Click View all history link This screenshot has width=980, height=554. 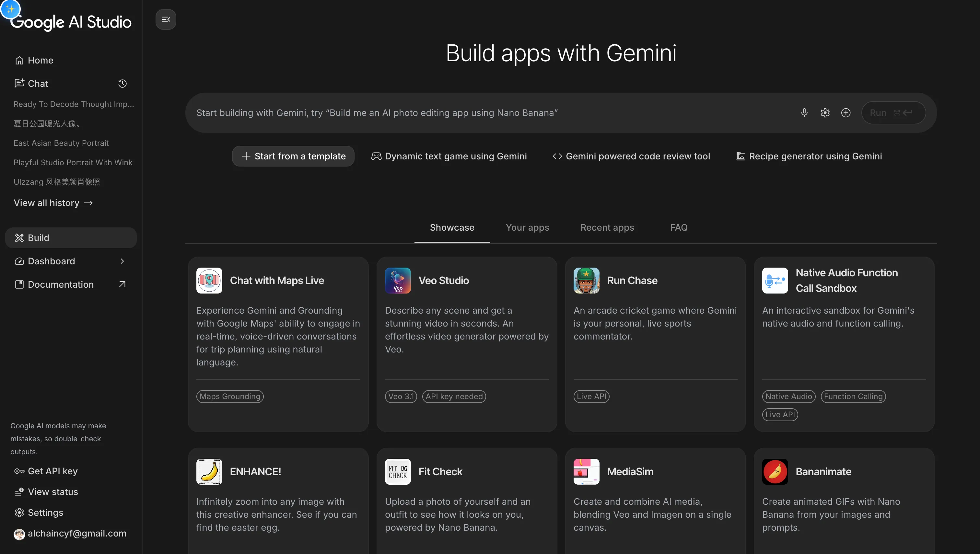pyautogui.click(x=53, y=203)
